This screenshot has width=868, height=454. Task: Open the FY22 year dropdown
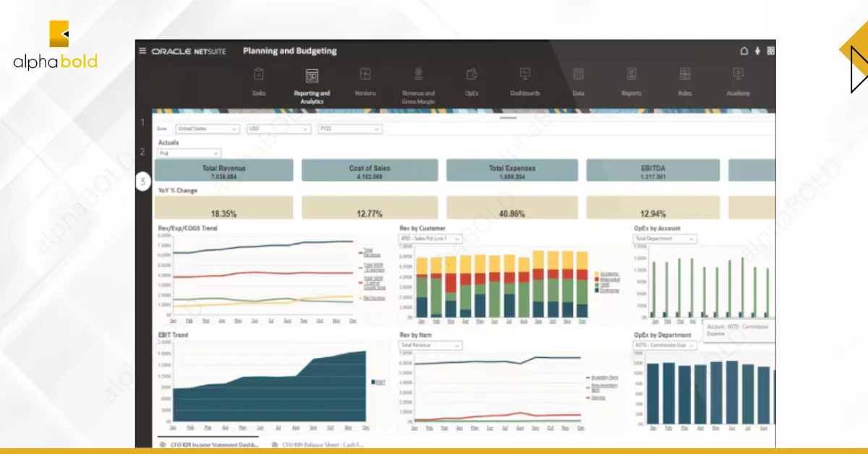click(349, 129)
